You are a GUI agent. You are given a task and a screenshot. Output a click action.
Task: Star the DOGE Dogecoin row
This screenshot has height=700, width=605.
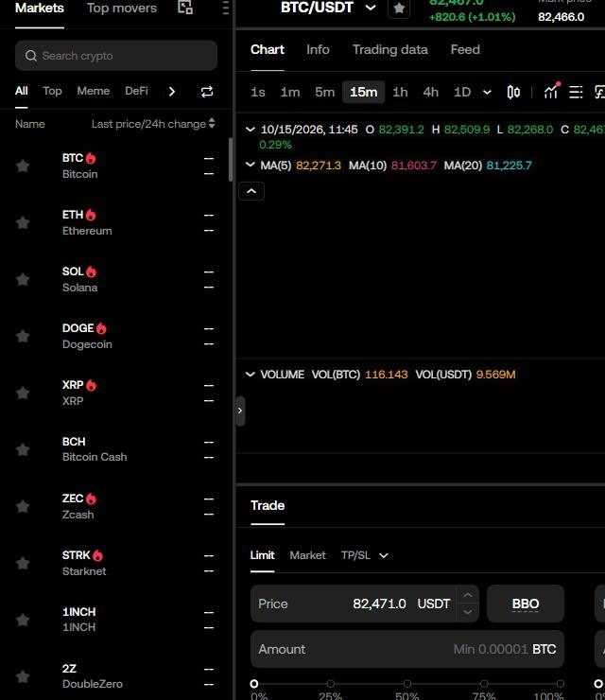pos(23,336)
